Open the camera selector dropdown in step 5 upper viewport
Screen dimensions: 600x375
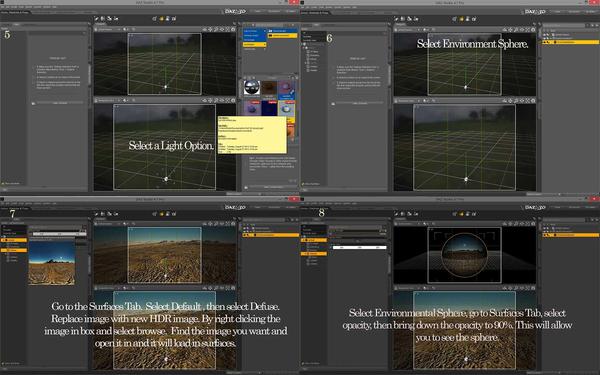(108, 29)
